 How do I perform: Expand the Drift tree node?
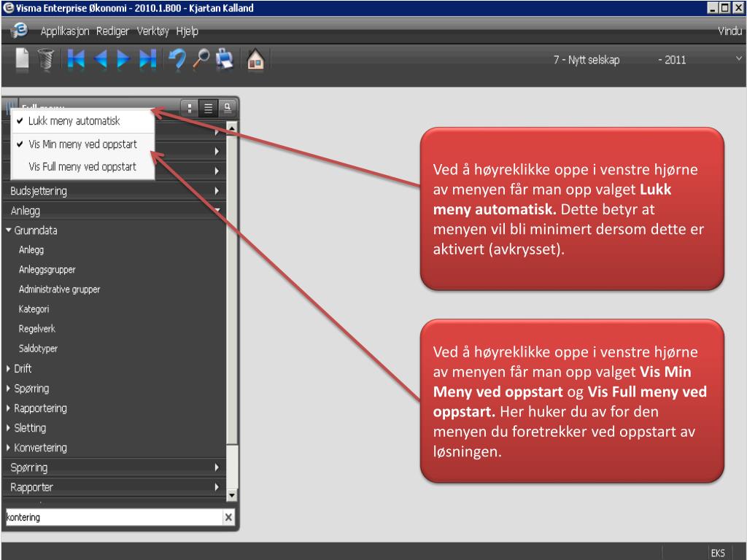[9, 368]
